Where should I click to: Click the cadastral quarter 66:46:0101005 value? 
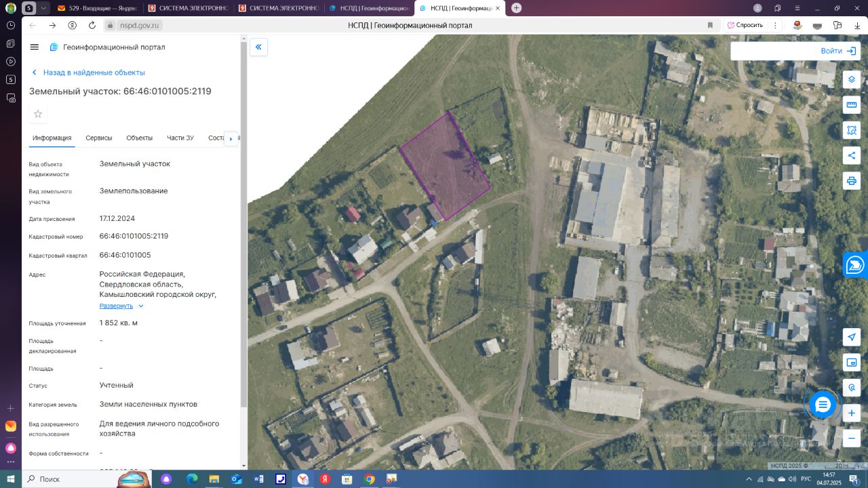[x=125, y=255]
